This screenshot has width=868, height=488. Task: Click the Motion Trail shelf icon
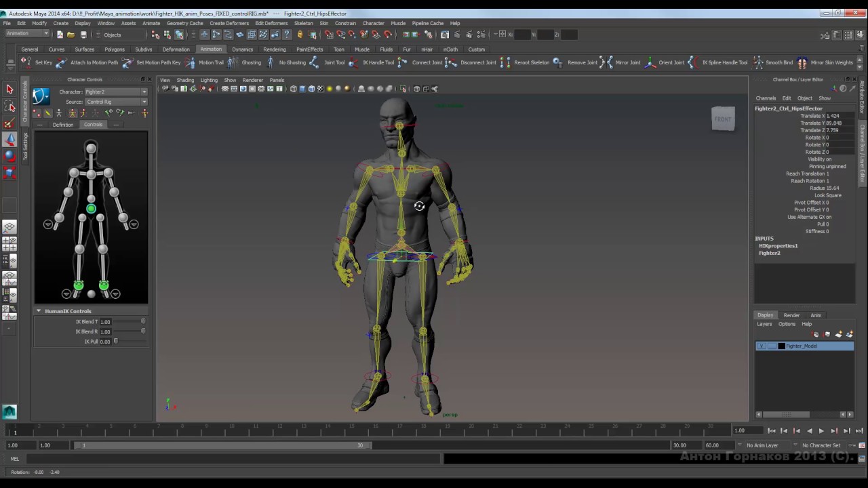pyautogui.click(x=190, y=62)
